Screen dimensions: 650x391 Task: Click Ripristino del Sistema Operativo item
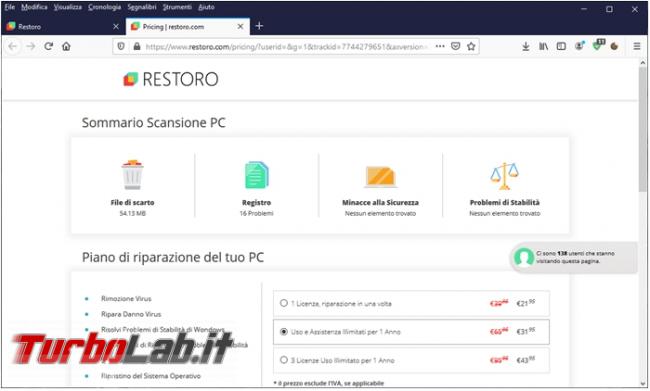click(x=151, y=376)
